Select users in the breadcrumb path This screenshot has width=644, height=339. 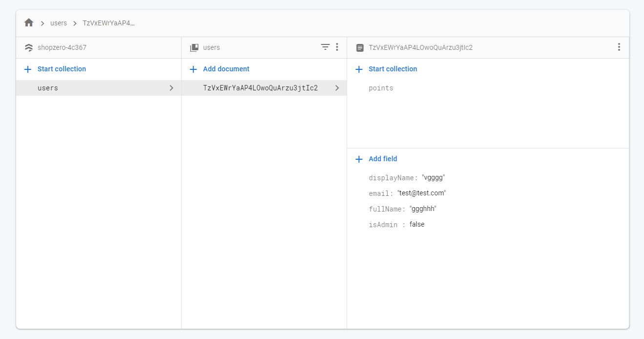click(x=59, y=23)
